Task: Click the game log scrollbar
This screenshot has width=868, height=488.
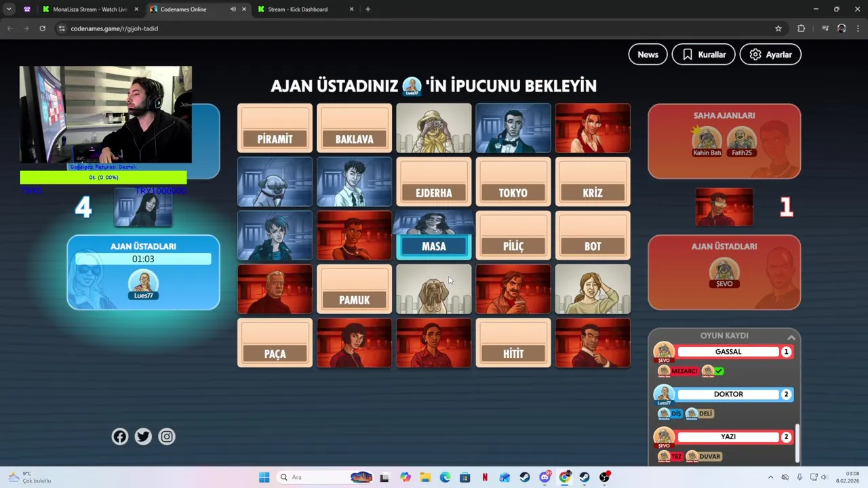Action: (x=797, y=442)
